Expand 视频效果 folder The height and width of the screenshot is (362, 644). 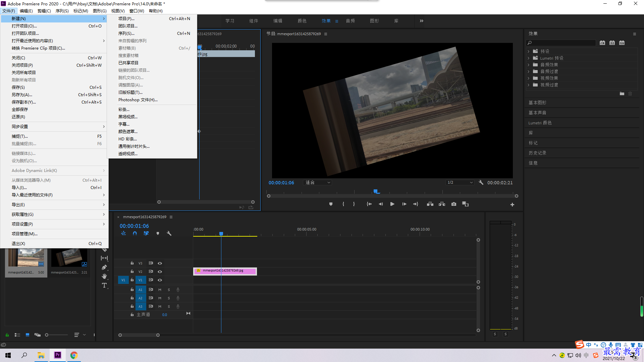[x=529, y=78]
